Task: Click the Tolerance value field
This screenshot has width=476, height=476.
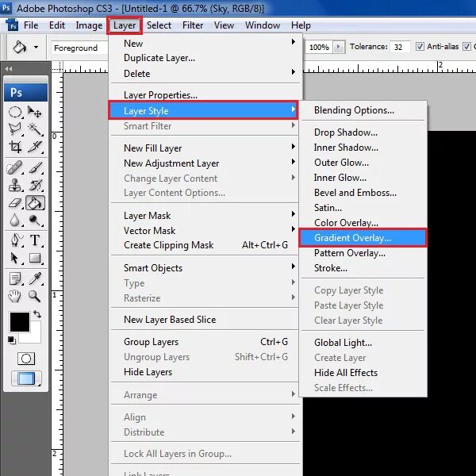Action: [400, 47]
